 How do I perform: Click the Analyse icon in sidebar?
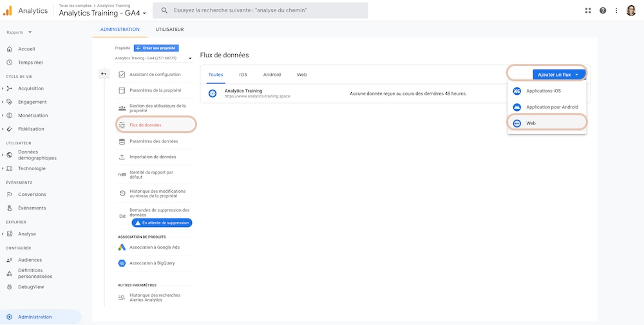(x=10, y=234)
